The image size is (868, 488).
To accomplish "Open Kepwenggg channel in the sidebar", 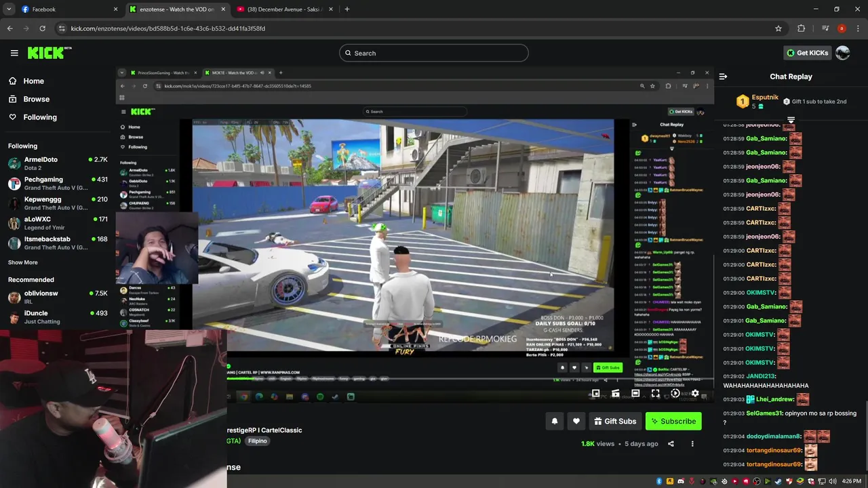I will click(58, 203).
